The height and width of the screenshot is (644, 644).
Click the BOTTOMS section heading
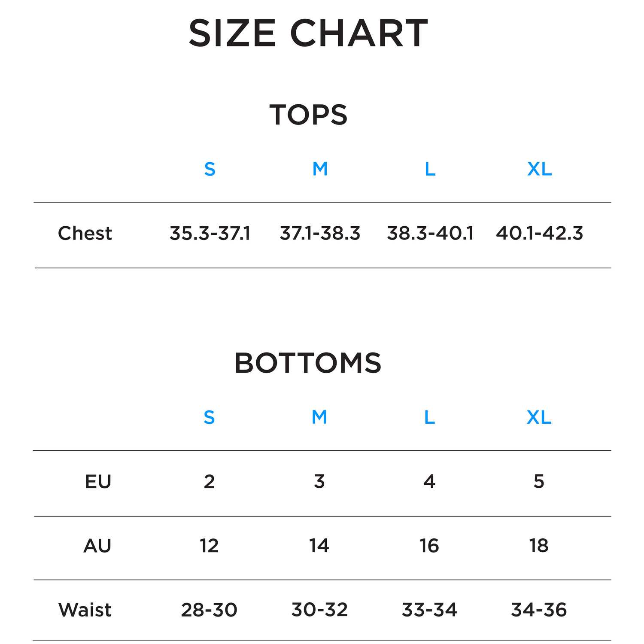tap(308, 363)
